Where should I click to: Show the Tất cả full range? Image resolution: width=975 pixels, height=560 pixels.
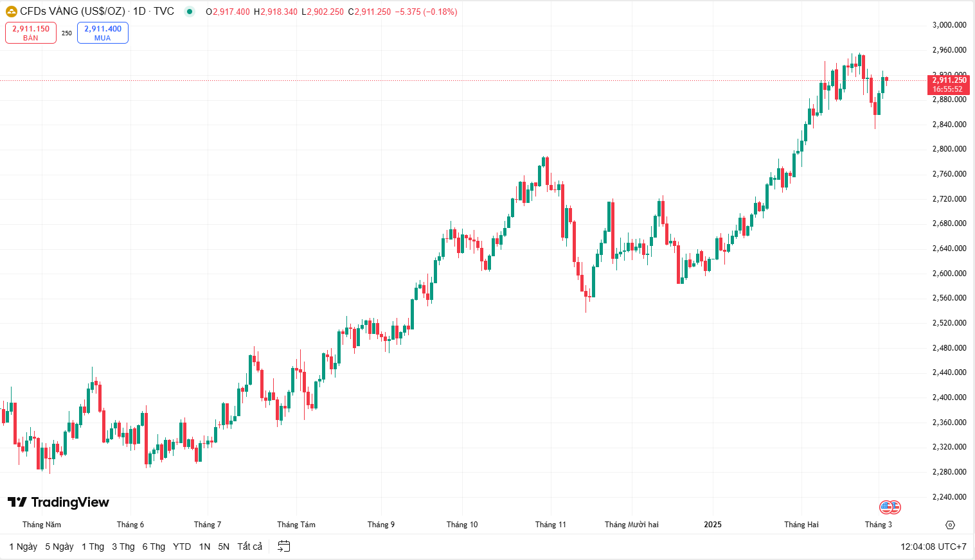coord(249,547)
